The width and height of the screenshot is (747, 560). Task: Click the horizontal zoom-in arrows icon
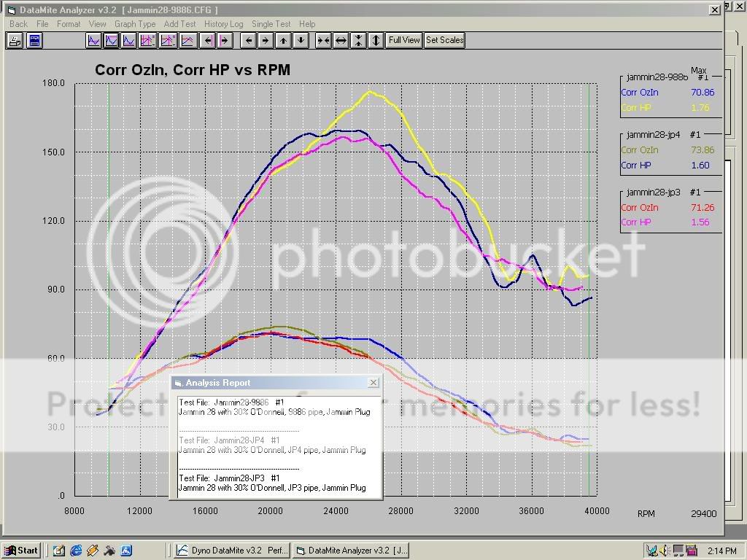click(324, 40)
